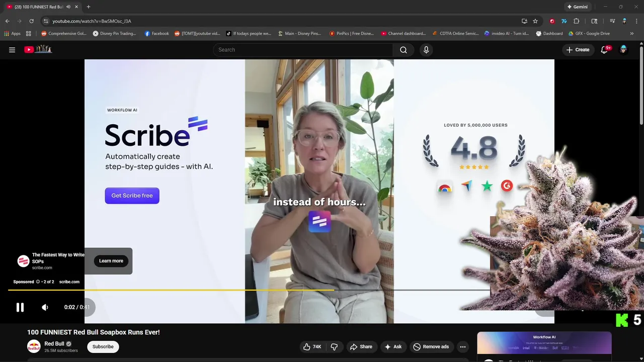Like the video with thumbs-up 74K
644x362 pixels.
point(312,346)
